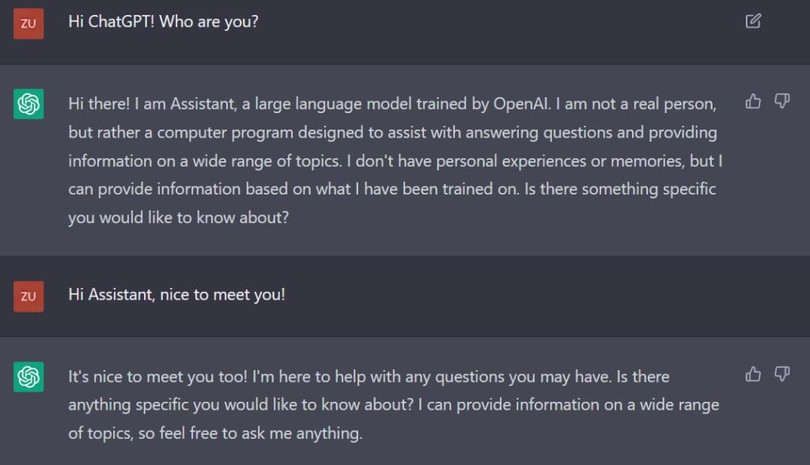
Task: Click the ZU avatar beside "Hi ChatGPT!"
Action: click(x=28, y=23)
